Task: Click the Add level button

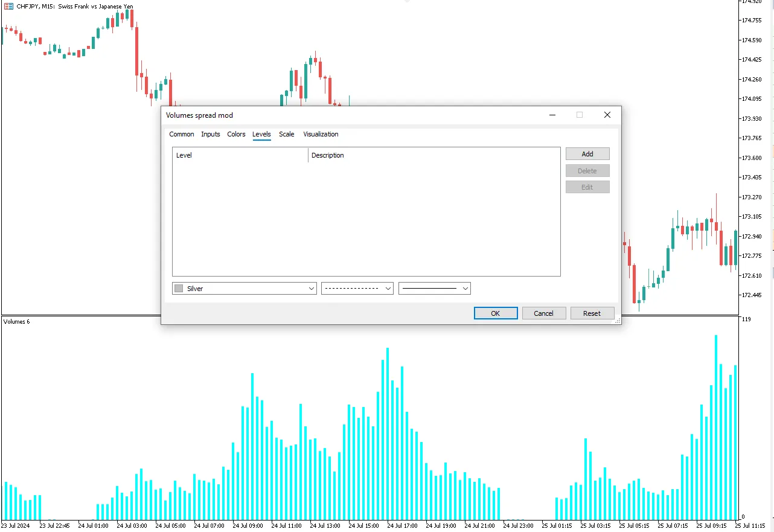Action: pyautogui.click(x=587, y=154)
